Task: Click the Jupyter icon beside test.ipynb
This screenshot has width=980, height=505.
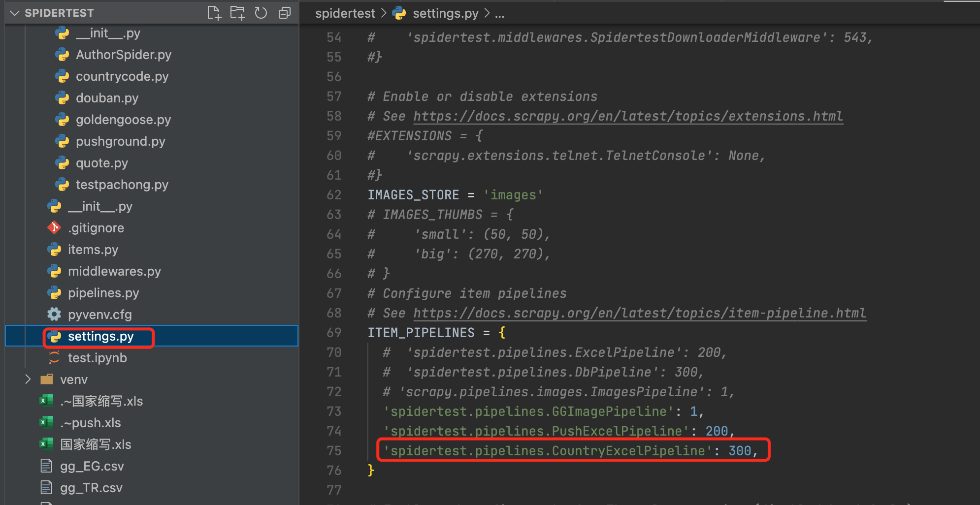Action: tap(54, 358)
